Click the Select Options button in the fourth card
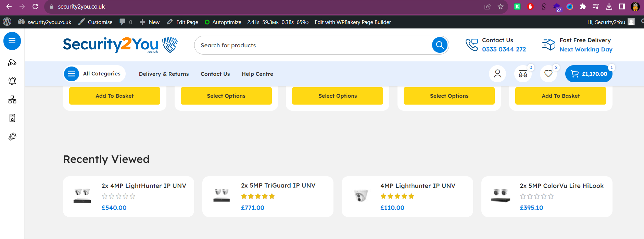 pos(449,96)
